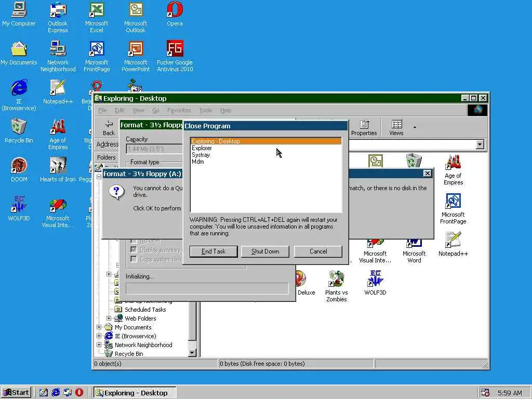
Task: Expand My Documents tree node
Action: [99, 327]
